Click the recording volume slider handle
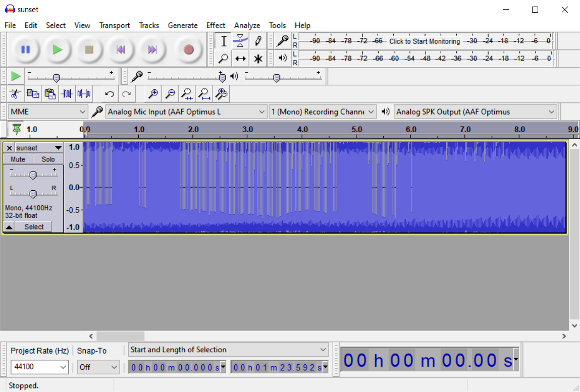Screen dimensions: 580x392 point(222,78)
